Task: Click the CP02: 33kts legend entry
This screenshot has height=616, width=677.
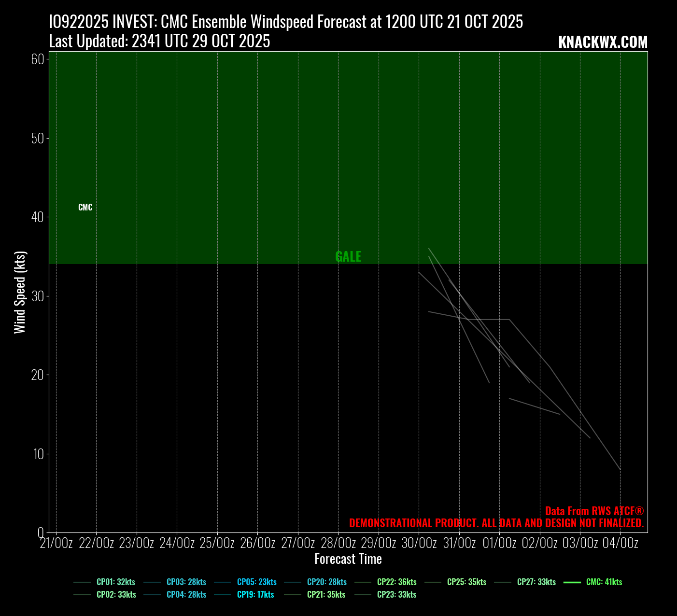Action: pyautogui.click(x=116, y=595)
